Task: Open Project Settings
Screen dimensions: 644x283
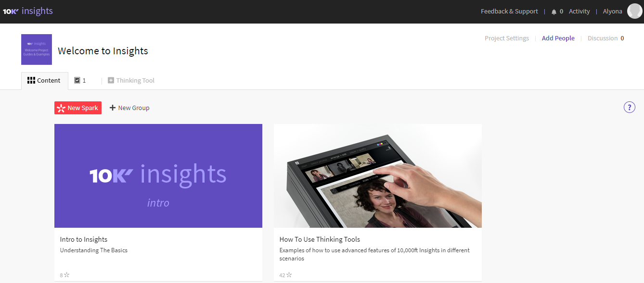Action: pyautogui.click(x=507, y=38)
